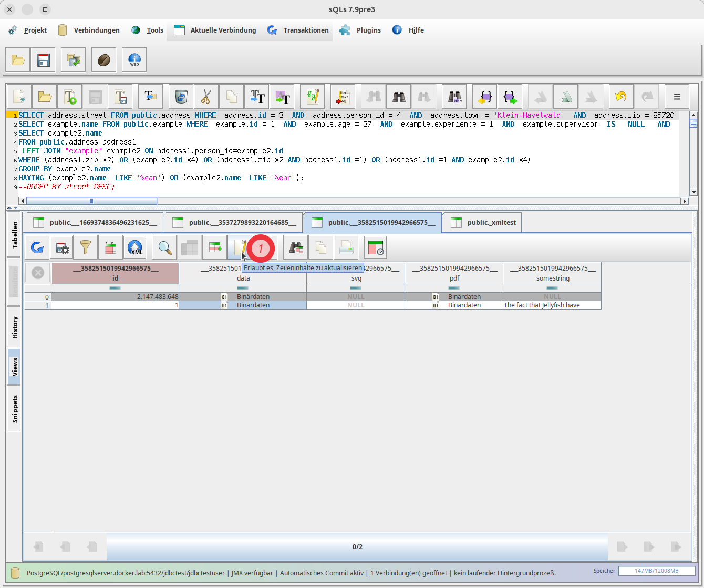Click editor line 3 'SELECT example2.name'

[60, 133]
